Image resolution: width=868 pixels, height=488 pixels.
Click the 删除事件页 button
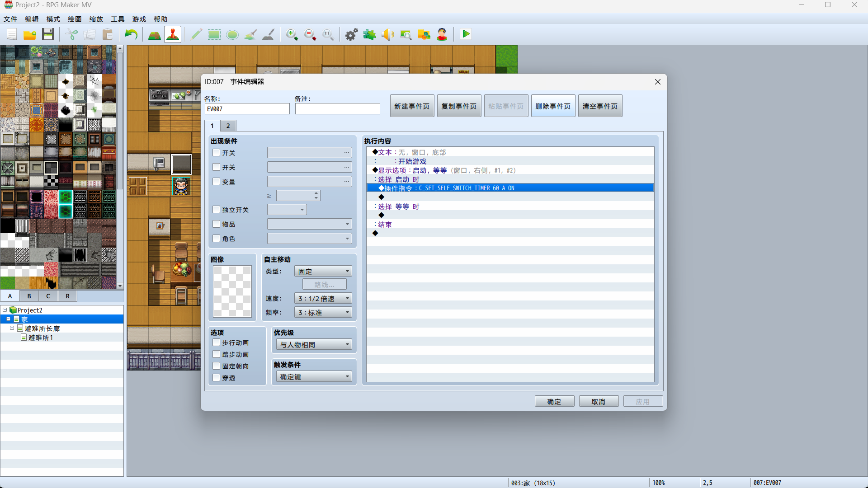(x=553, y=106)
